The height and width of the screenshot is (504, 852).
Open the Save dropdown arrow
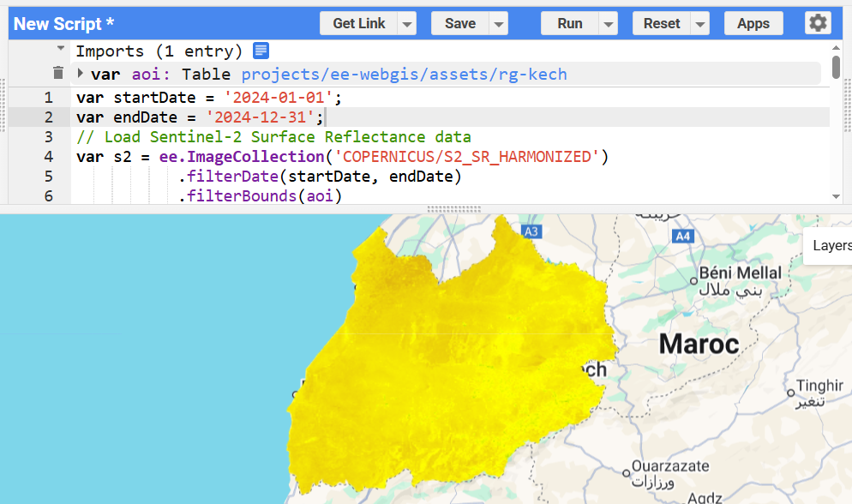pyautogui.click(x=498, y=24)
